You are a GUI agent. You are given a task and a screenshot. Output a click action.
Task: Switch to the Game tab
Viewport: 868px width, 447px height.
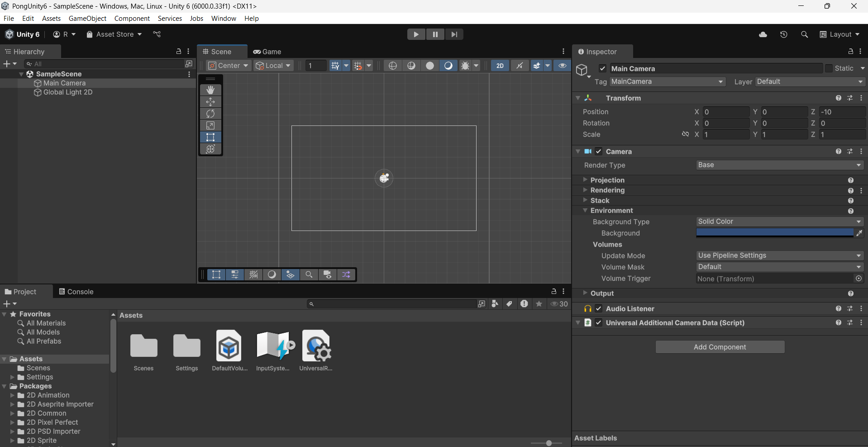[267, 52]
